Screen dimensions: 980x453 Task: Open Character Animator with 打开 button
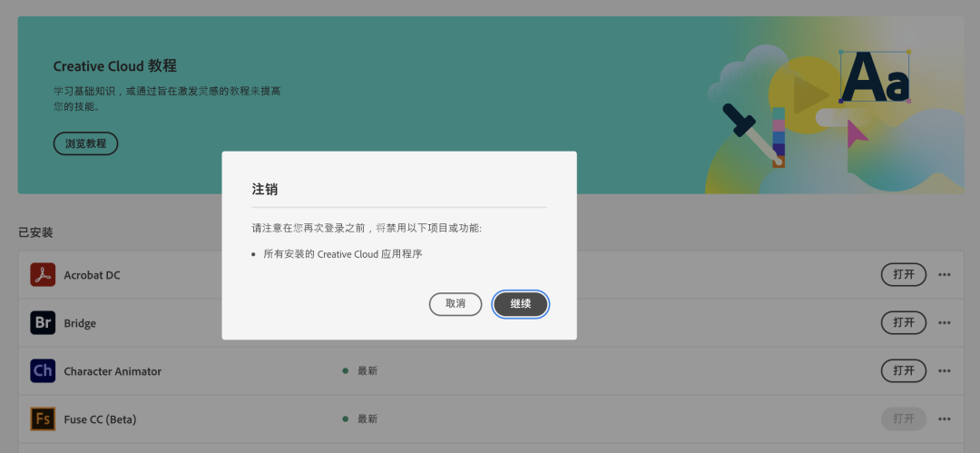point(904,371)
